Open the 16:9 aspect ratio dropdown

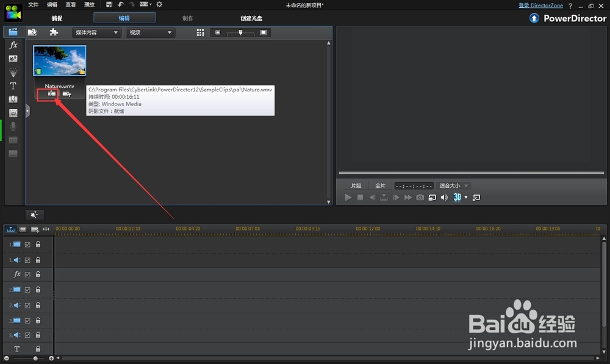pos(146,4)
